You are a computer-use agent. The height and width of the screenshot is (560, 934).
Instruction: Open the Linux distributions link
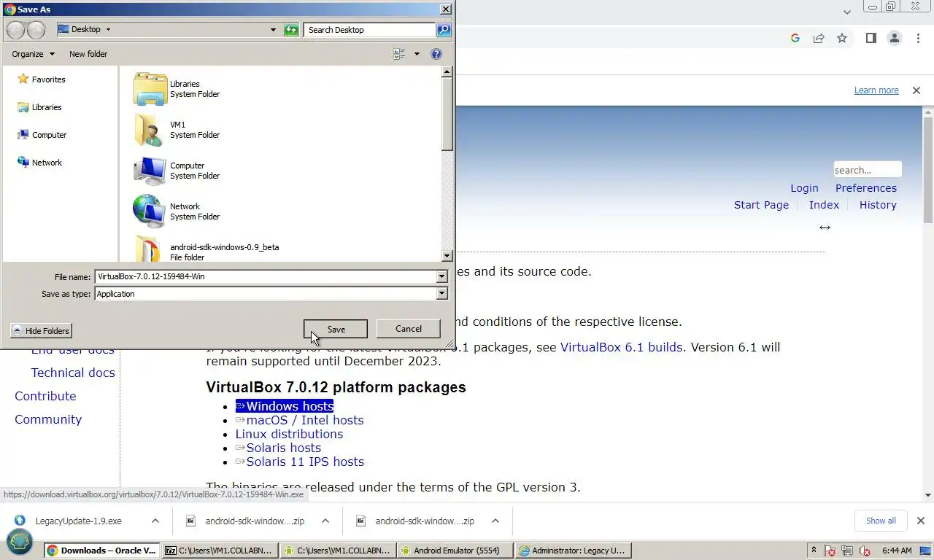(289, 434)
